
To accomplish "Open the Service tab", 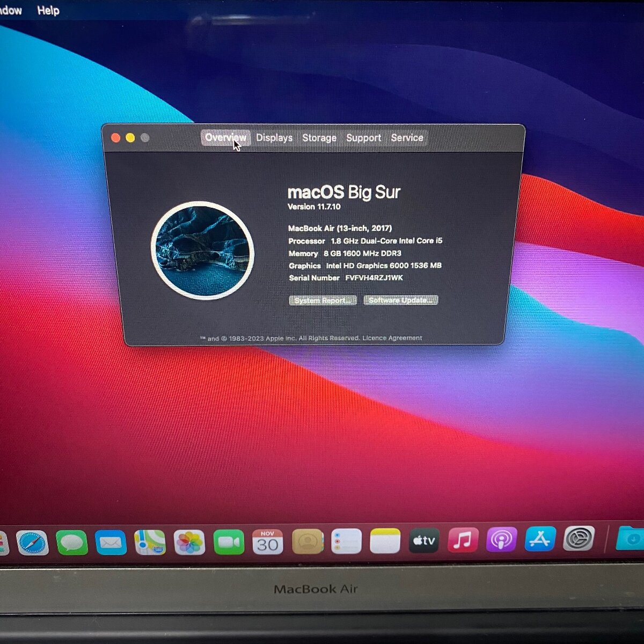I will pos(407,138).
